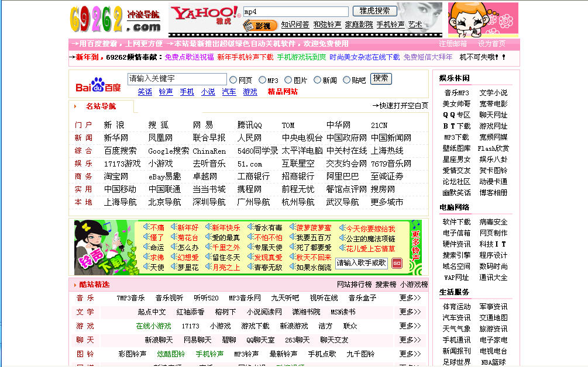Play the 不痛 ringtone speaker icon
This screenshot has height=367, width=588.
click(147, 227)
